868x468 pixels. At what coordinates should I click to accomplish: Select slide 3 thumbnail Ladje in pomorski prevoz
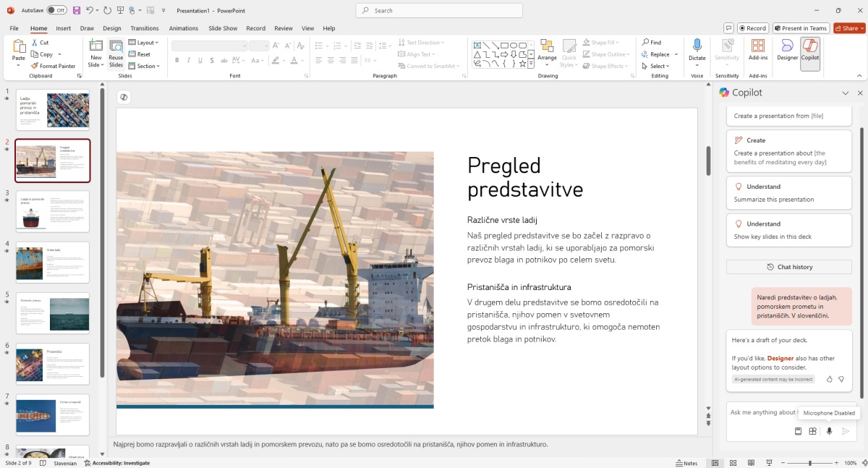click(x=52, y=211)
